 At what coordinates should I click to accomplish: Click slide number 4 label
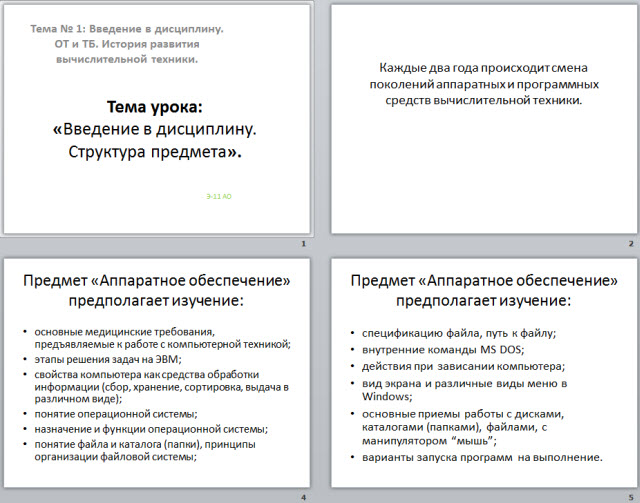[x=303, y=497]
